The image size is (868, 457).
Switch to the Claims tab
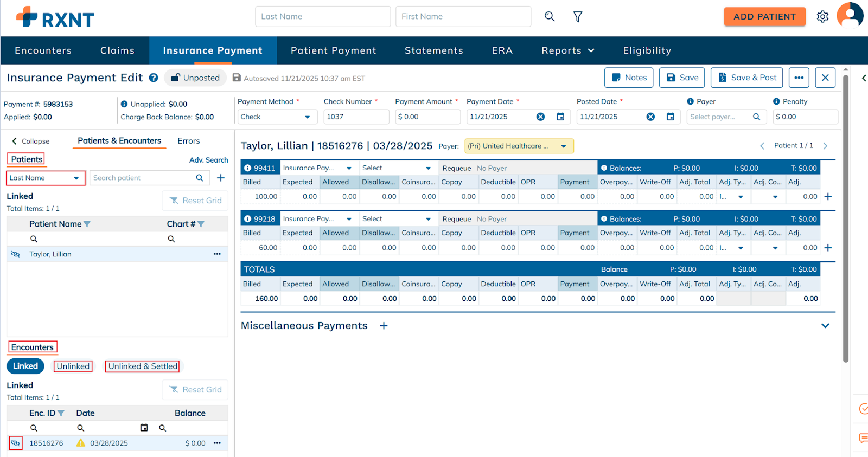point(117,50)
